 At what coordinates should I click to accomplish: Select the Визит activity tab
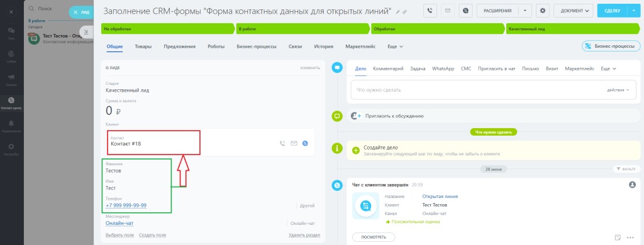(552, 69)
